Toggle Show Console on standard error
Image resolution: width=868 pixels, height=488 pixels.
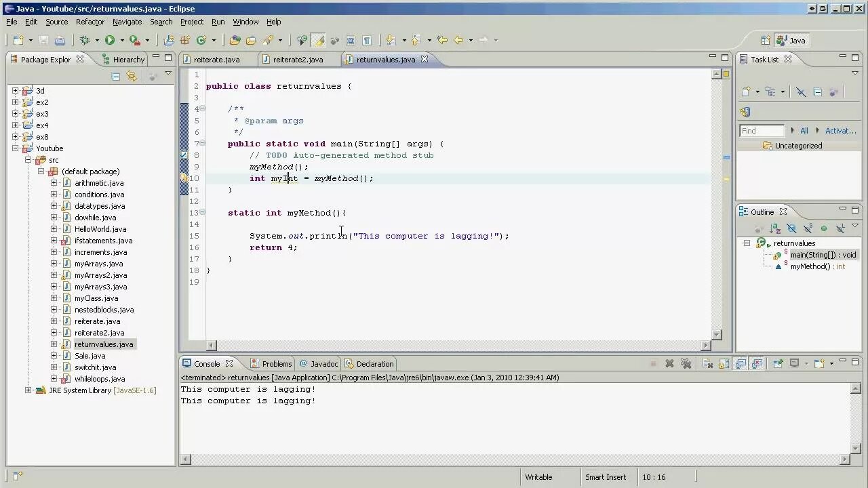(x=757, y=364)
